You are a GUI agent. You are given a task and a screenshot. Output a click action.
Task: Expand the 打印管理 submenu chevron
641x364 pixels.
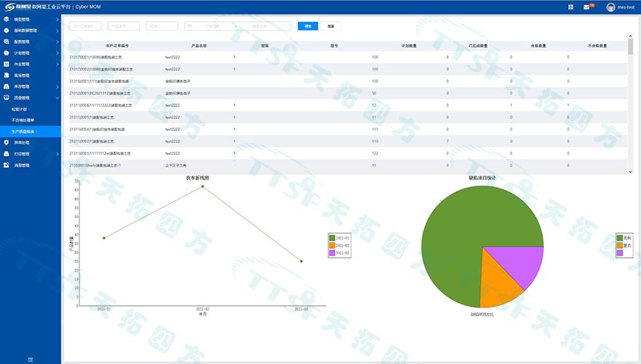tap(57, 154)
